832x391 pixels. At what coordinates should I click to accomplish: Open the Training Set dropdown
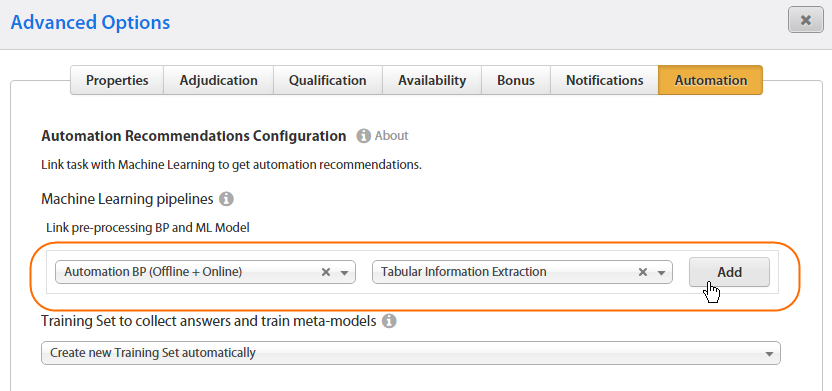(411, 353)
